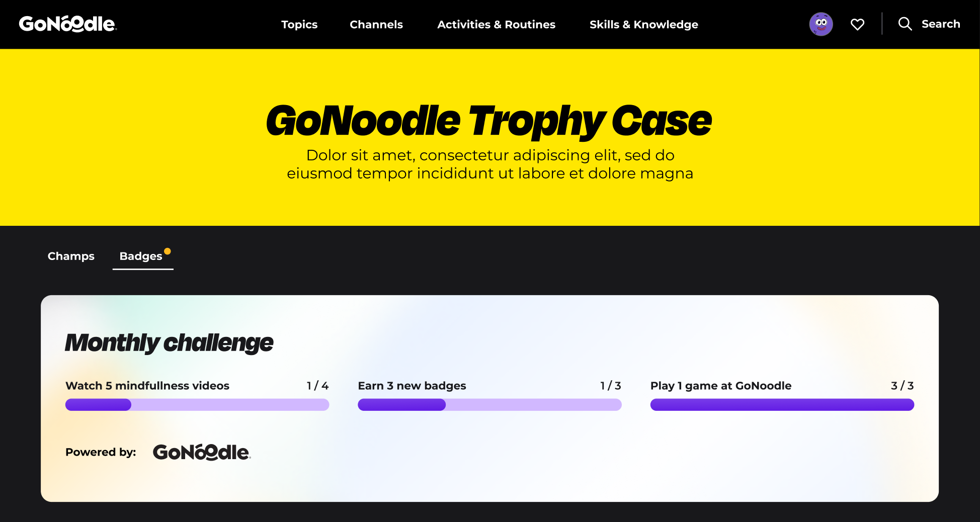Image resolution: width=980 pixels, height=522 pixels.
Task: Open Activities & Routines menu
Action: (x=496, y=25)
